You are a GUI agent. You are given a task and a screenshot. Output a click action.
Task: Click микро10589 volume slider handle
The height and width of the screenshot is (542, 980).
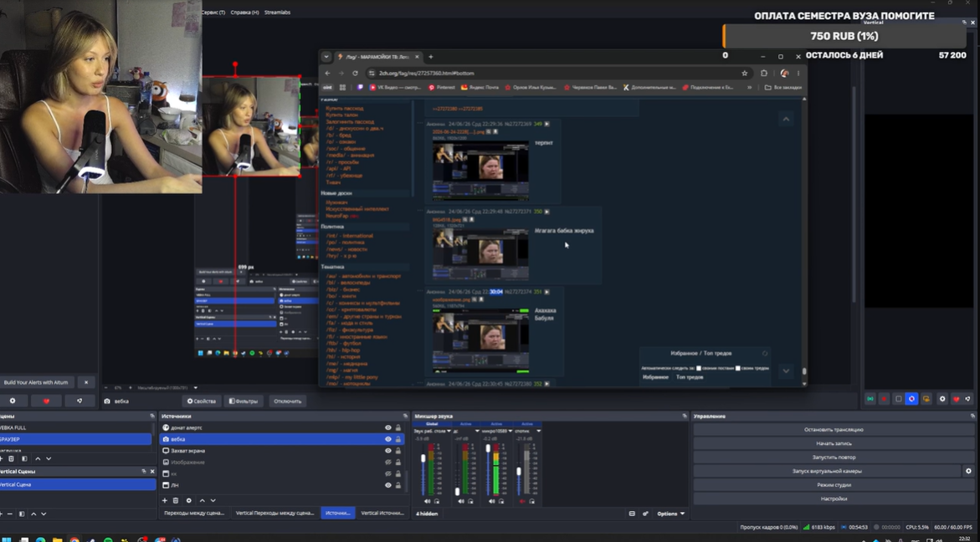tap(488, 449)
